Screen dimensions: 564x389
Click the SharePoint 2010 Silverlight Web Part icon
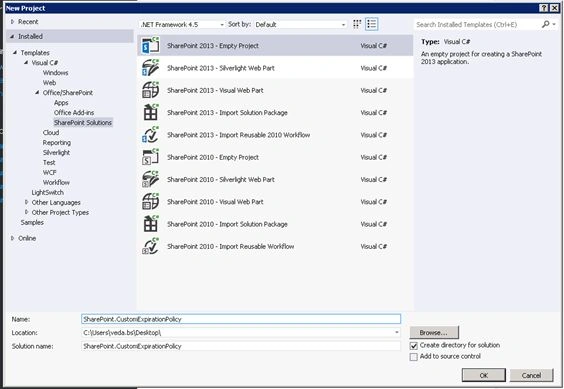[x=150, y=179]
